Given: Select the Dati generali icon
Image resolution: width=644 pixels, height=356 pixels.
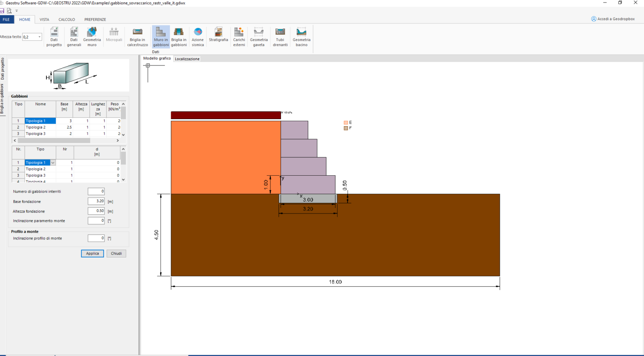Looking at the screenshot, I should click(73, 36).
